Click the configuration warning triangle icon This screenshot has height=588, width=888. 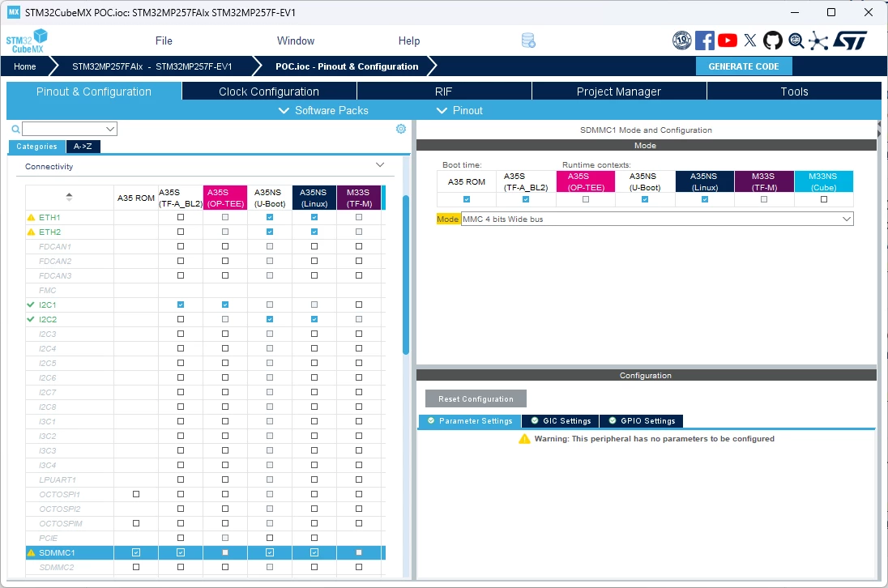coord(524,439)
